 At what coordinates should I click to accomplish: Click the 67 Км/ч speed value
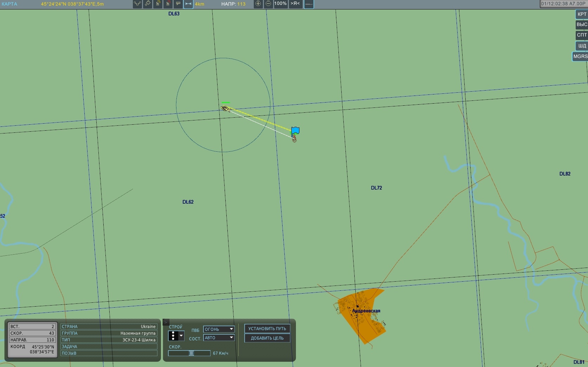(221, 353)
